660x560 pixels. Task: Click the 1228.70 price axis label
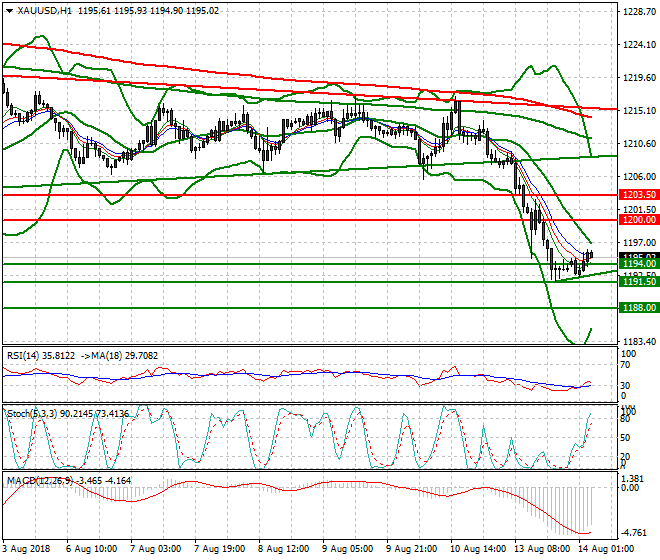(x=638, y=12)
